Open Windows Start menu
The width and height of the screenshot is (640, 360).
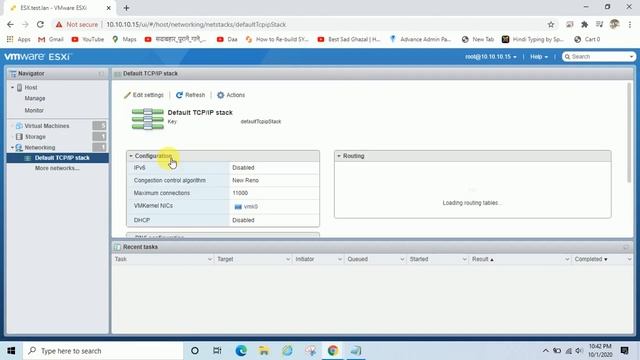11,351
